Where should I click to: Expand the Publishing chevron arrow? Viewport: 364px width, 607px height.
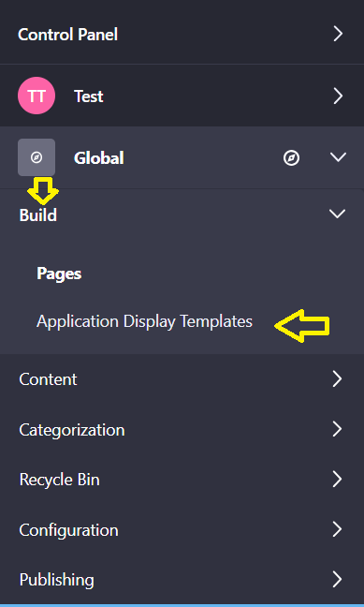click(x=337, y=580)
